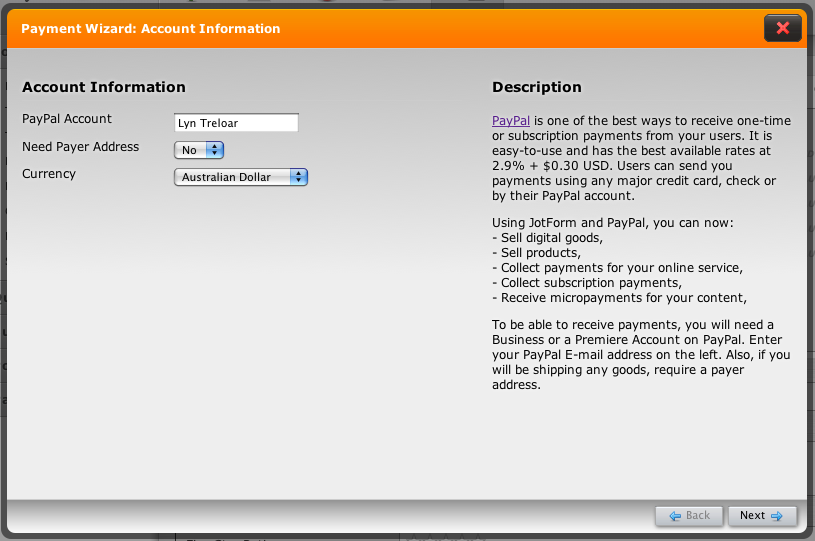This screenshot has height=541, width=815.
Task: Click the 'Need Payer Address' label
Action: (81, 147)
